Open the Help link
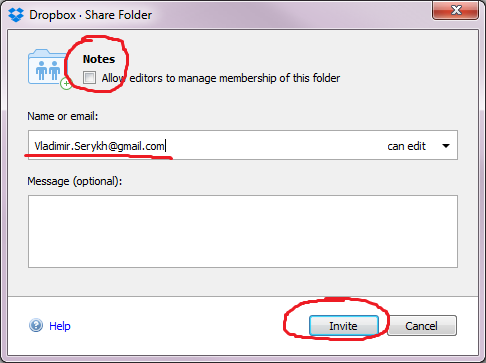This screenshot has height=363, width=486. 60,326
